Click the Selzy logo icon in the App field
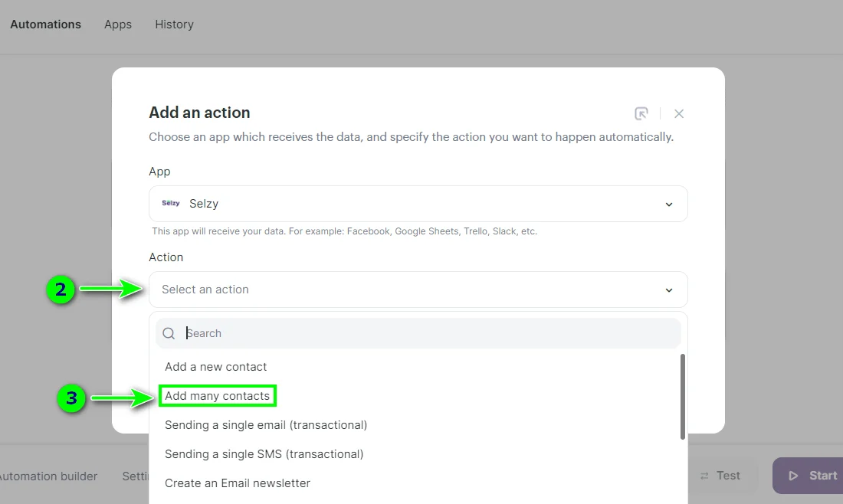The image size is (843, 504). coord(170,203)
